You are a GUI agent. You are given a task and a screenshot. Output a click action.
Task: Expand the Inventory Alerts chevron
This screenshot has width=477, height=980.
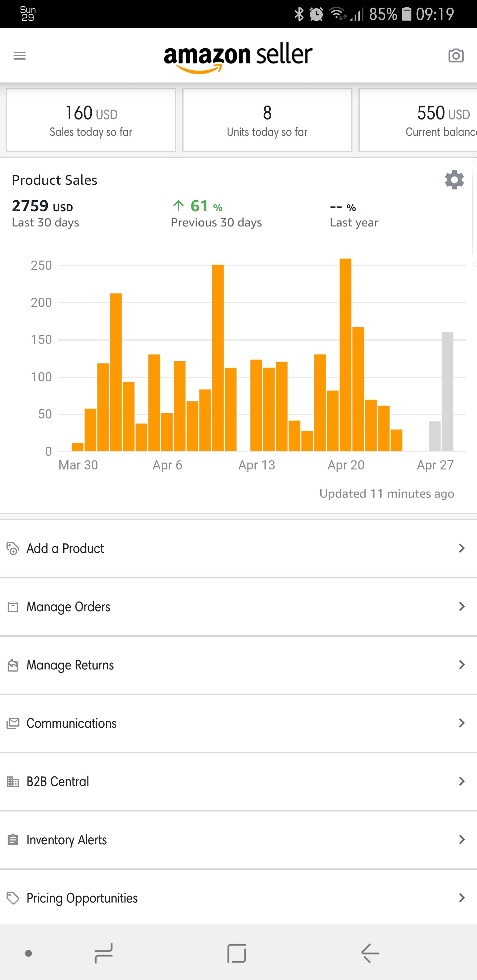[462, 839]
